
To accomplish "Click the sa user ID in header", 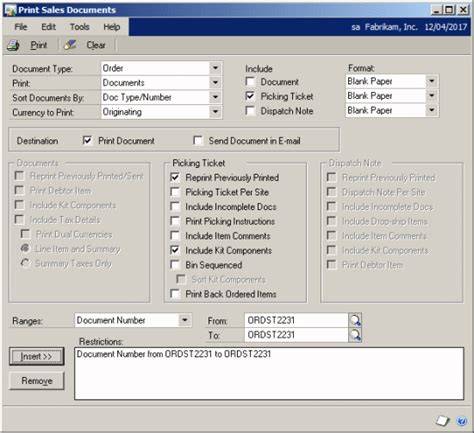I will point(356,27).
